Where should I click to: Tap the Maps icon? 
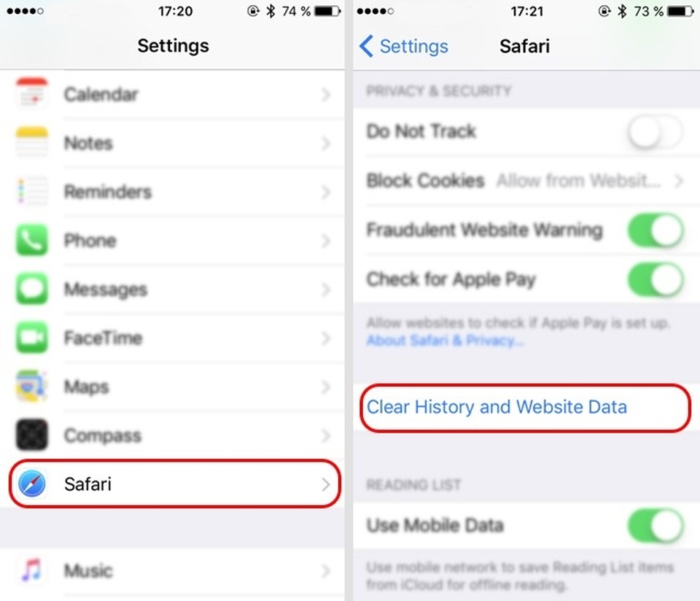coord(31,387)
